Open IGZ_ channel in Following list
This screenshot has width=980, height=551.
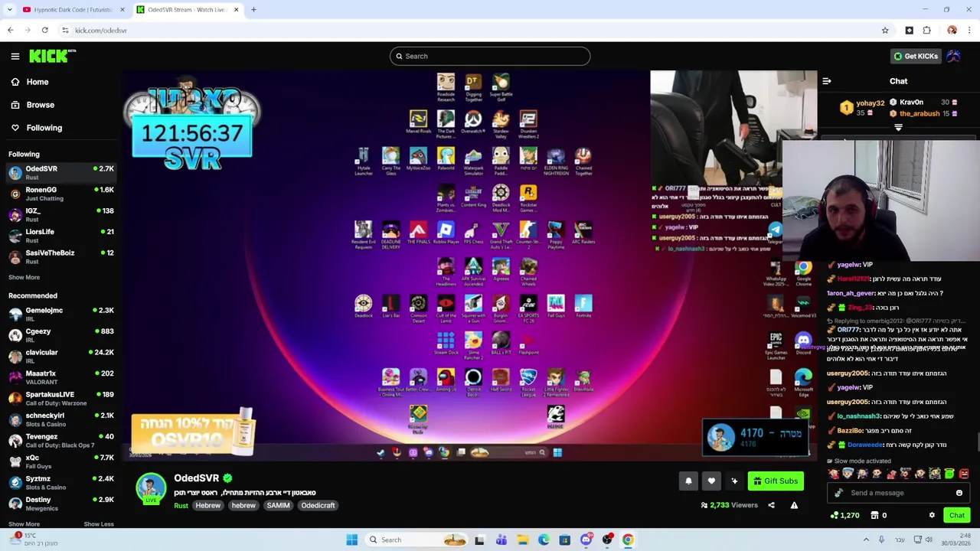tap(61, 215)
